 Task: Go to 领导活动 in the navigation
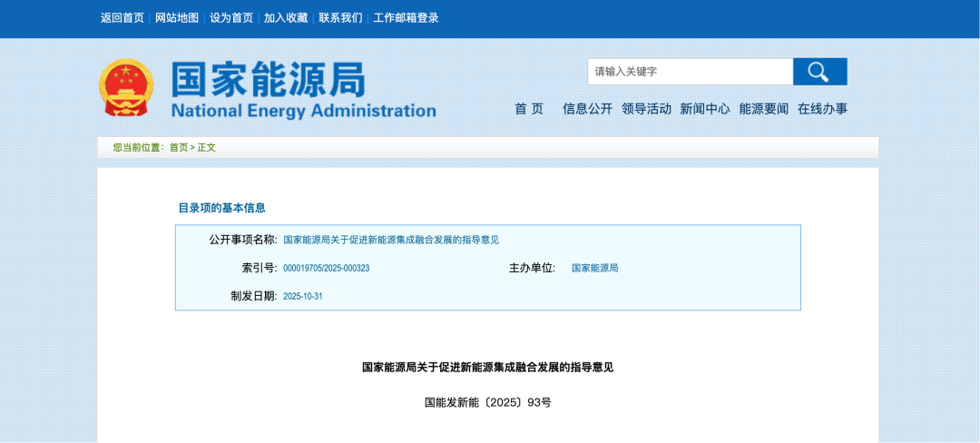(646, 109)
